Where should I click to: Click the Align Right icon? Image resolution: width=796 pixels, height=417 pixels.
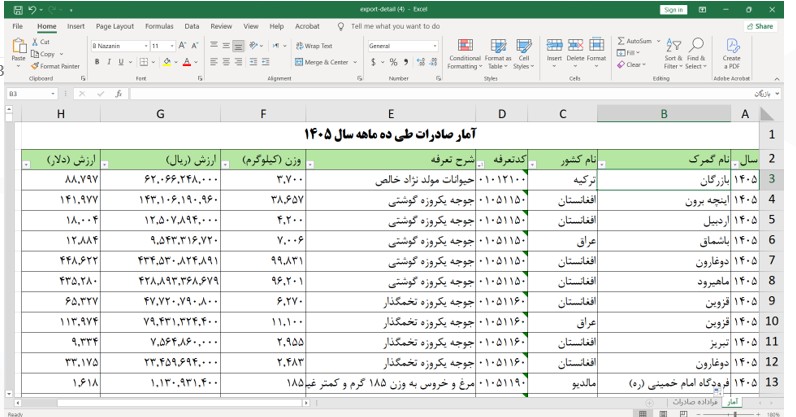pos(238,62)
